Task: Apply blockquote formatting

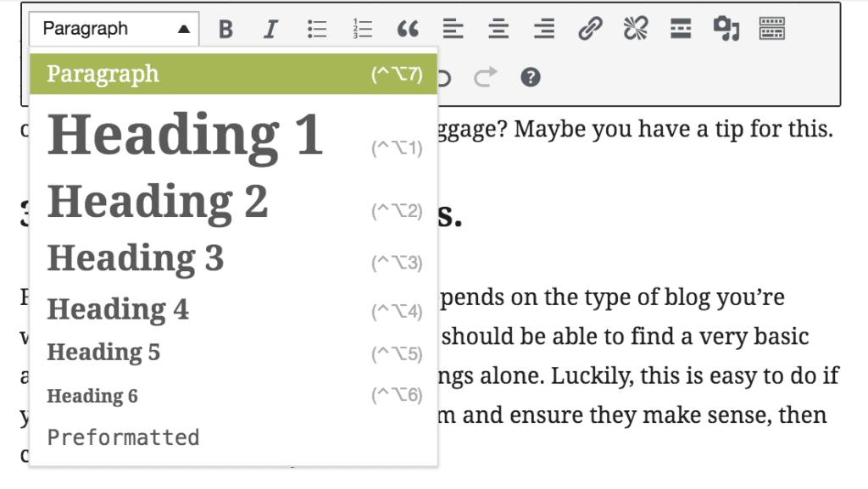Action: (x=408, y=28)
